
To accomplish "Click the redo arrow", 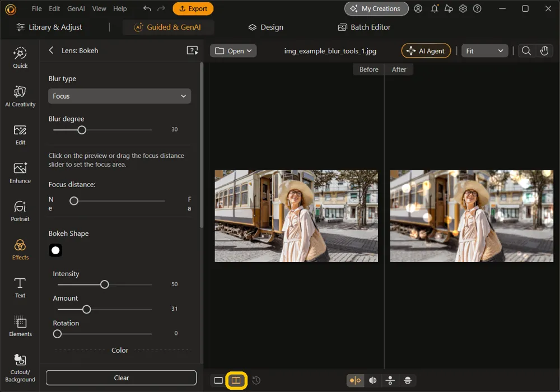I will coord(161,8).
